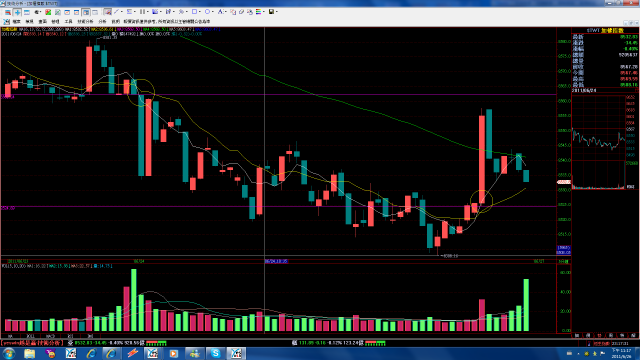640x360 pixels.
Task: Open the save icon dropdown arrow
Action: [x=277, y=12]
